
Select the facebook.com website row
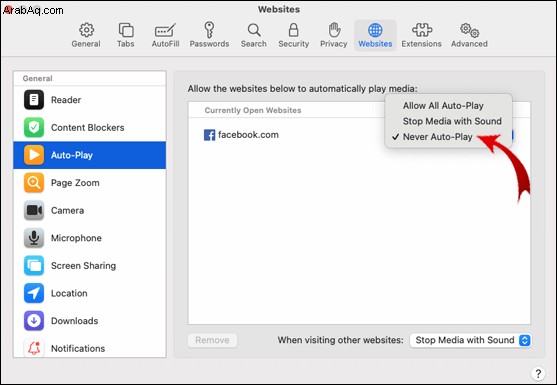point(359,135)
